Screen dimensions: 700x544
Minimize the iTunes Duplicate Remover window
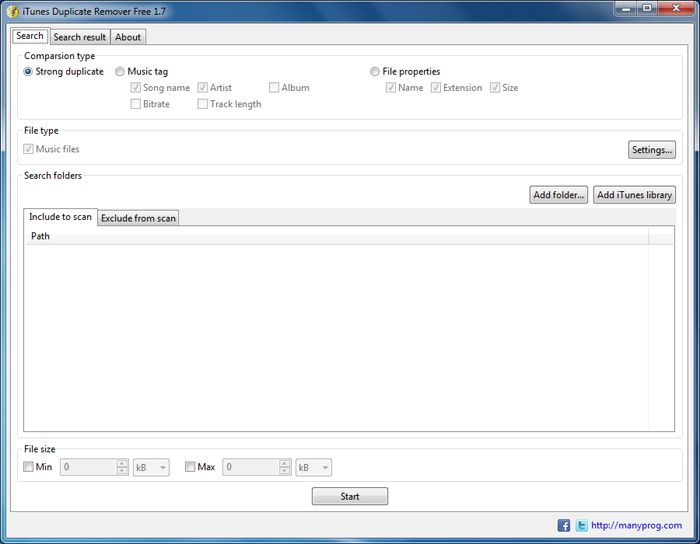[626, 8]
